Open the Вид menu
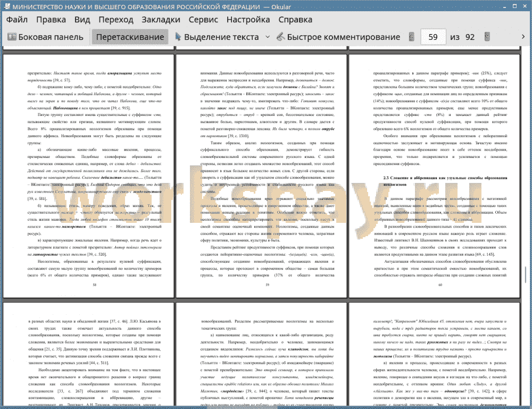Screen dimensions: 532x409 (x=82, y=20)
